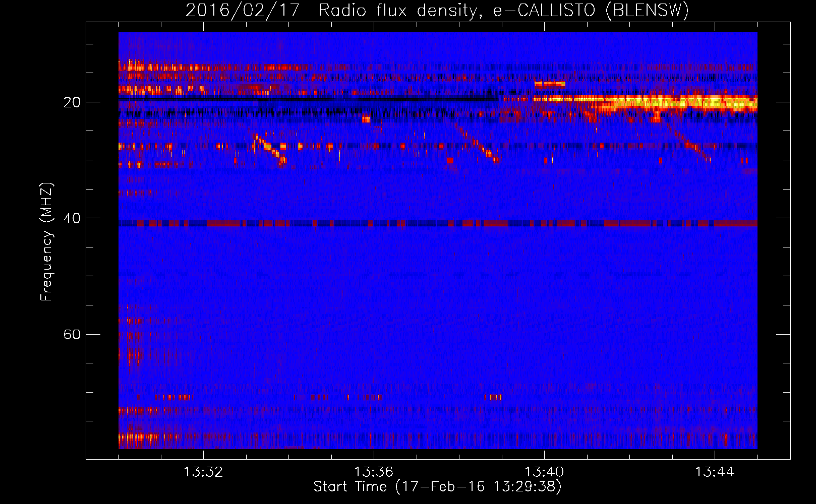The width and height of the screenshot is (816, 504).
Task: Click the 60 MHz frequency axis label
Action: [x=72, y=335]
